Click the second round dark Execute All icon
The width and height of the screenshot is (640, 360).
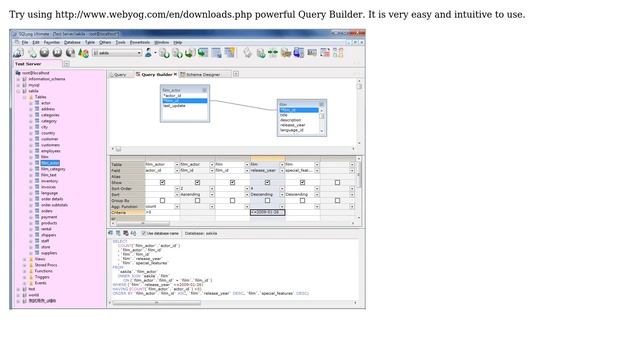pos(58,53)
